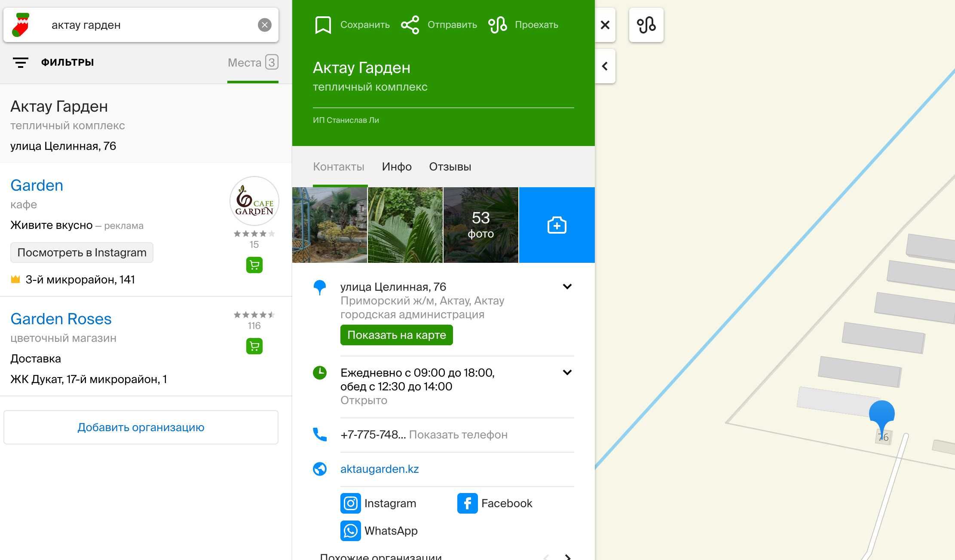Open the second photo thumbnail of palm leaves
This screenshot has width=955, height=560.
click(405, 225)
